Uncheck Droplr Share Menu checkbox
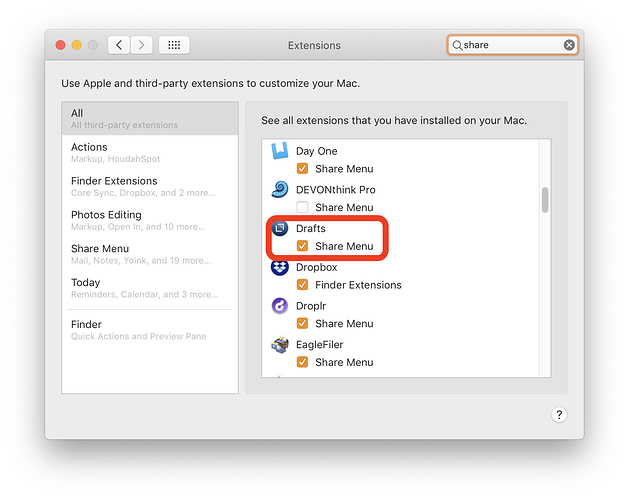This screenshot has width=629, height=499. [303, 324]
